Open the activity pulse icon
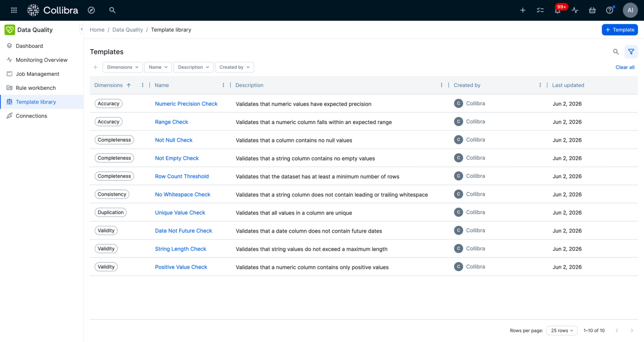Viewport: 644px width, 342px height. tap(575, 10)
